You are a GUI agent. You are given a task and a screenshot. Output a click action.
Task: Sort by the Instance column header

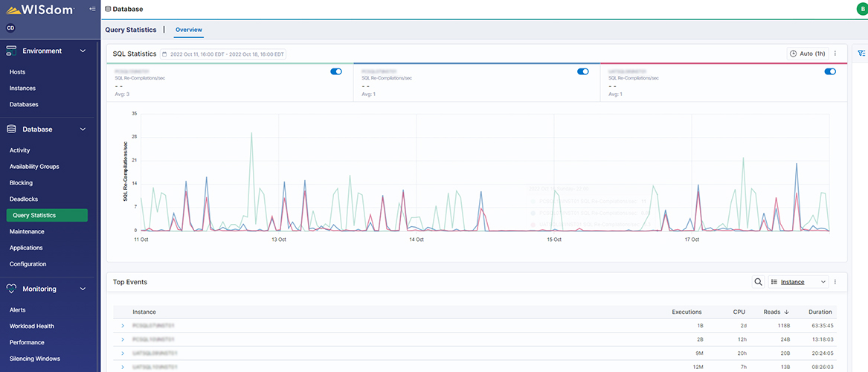tap(144, 312)
